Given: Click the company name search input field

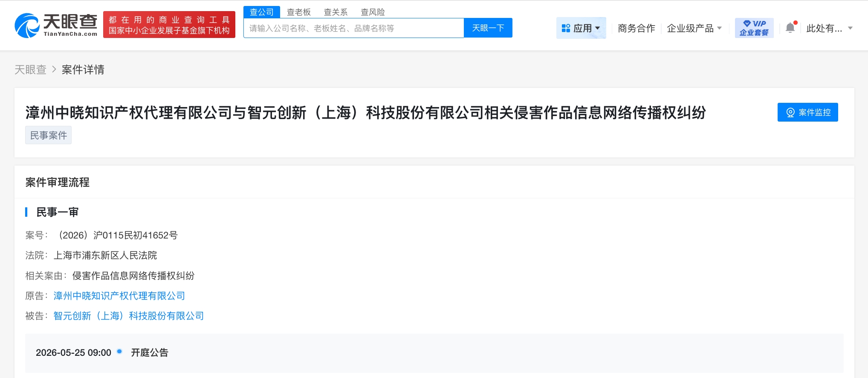Looking at the screenshot, I should 353,28.
